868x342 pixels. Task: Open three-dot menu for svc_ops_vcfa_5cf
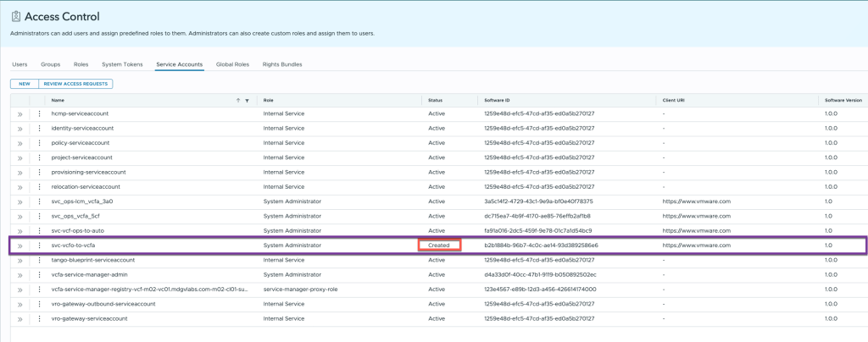tap(39, 216)
